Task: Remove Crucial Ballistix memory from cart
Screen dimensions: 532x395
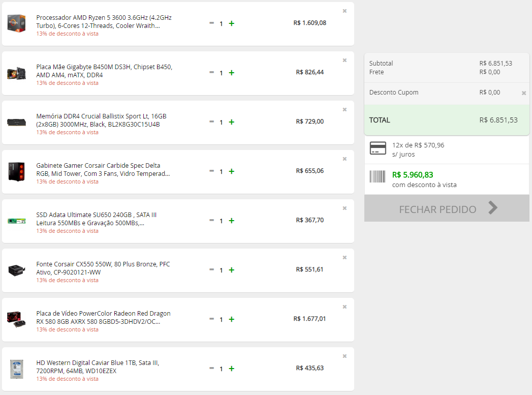Action: click(x=345, y=109)
